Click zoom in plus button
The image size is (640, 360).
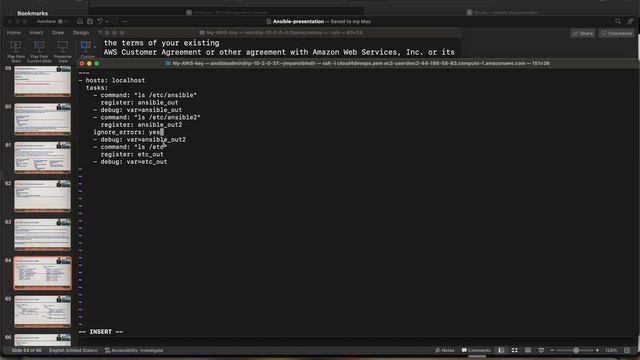click(x=598, y=350)
